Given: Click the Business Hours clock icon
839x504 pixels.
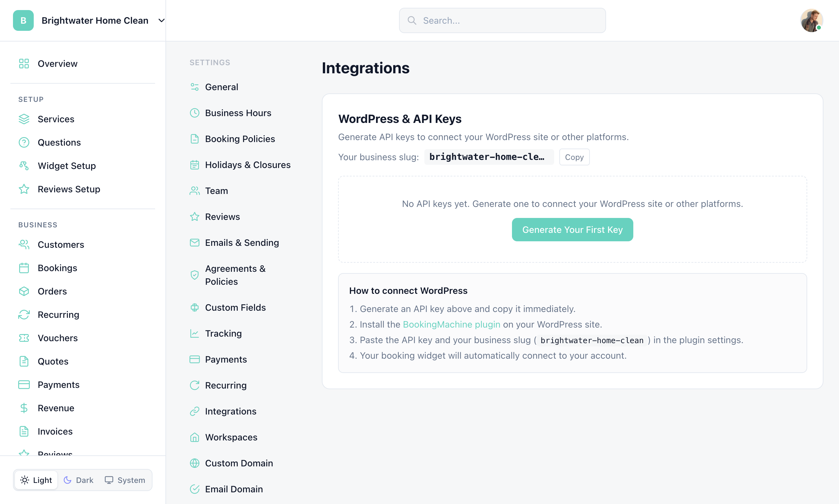Looking at the screenshot, I should (195, 113).
